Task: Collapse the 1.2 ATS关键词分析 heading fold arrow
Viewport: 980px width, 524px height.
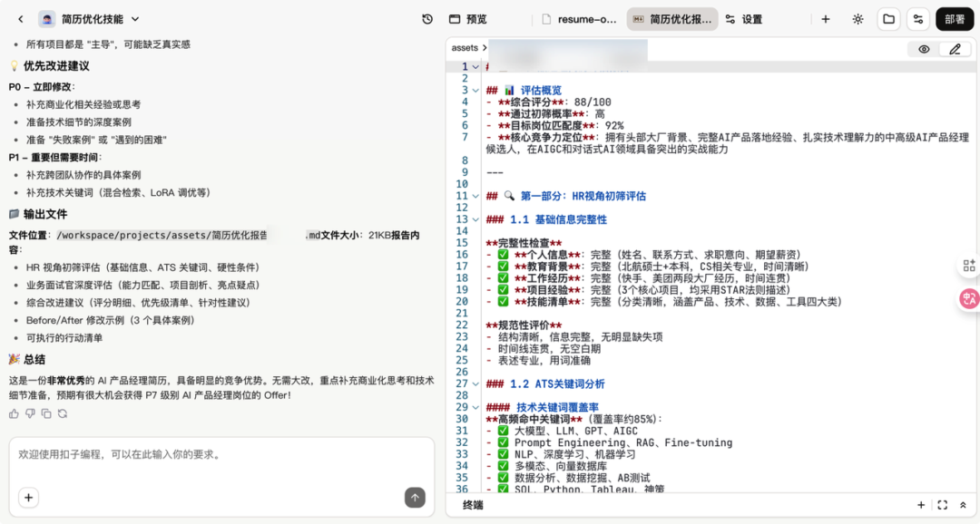Action: [475, 383]
